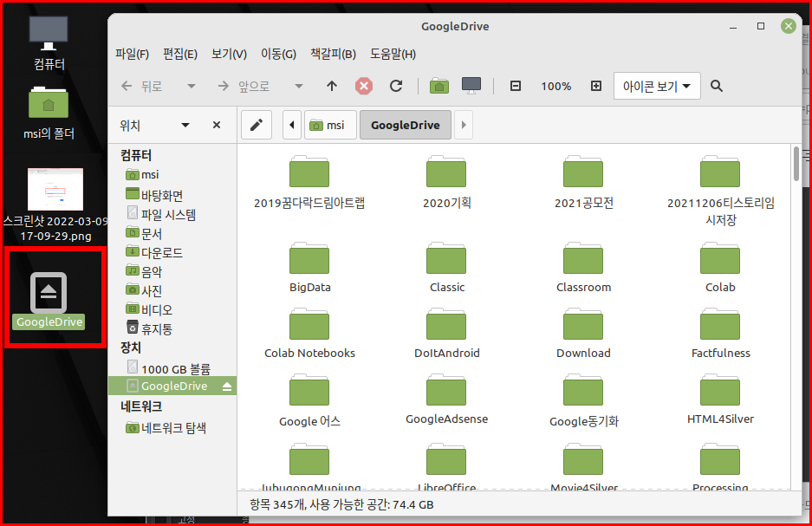Open the 파일(F) menu
The height and width of the screenshot is (526, 812).
click(132, 54)
